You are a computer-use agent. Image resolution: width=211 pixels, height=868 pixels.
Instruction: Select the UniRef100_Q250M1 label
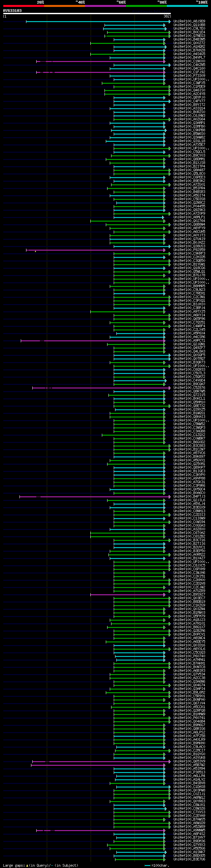click(189, 464)
